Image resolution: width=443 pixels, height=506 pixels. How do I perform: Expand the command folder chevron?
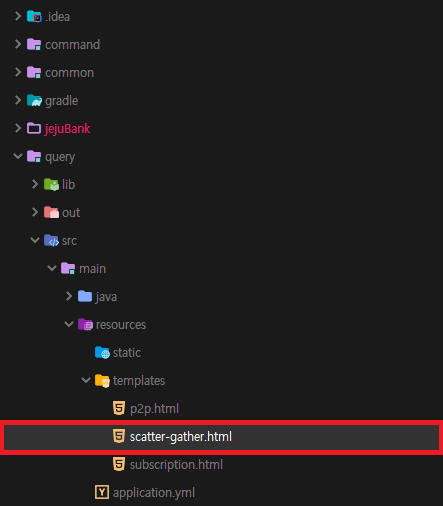pos(18,44)
